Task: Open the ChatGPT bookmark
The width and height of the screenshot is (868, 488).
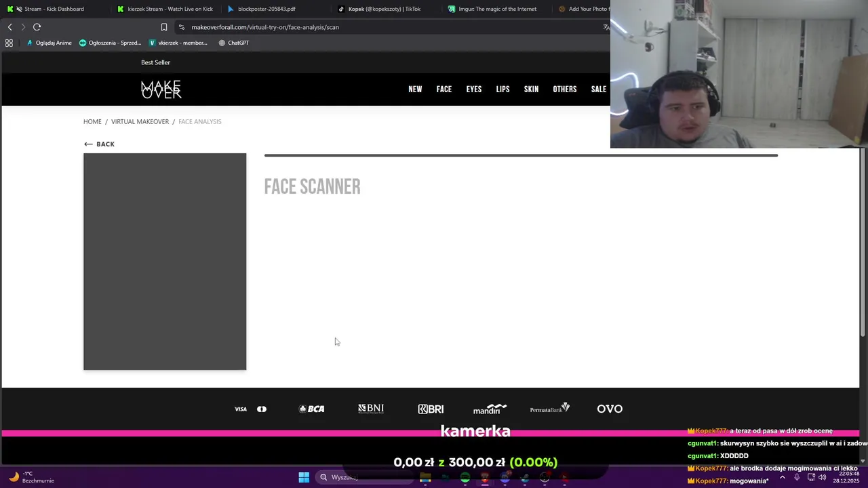Action: tap(233, 43)
